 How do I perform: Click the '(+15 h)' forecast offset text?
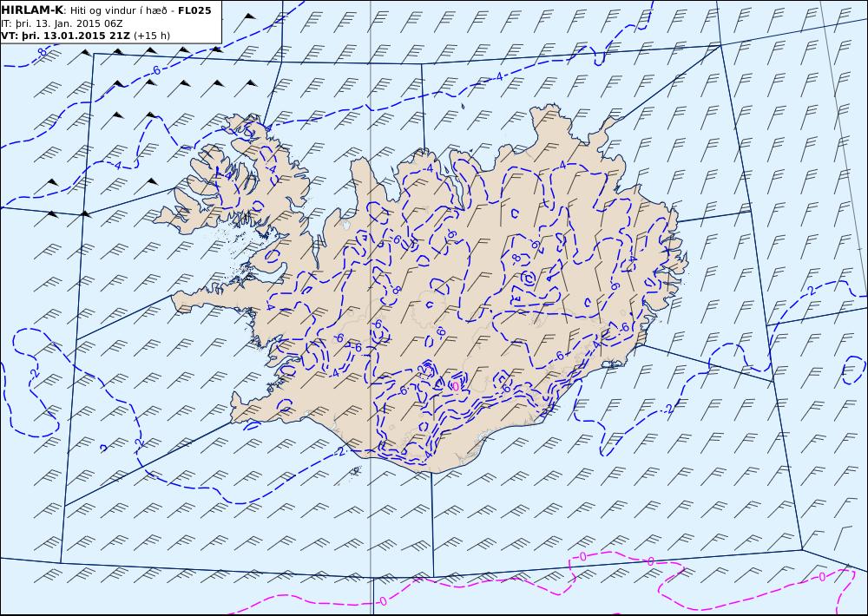click(152, 36)
